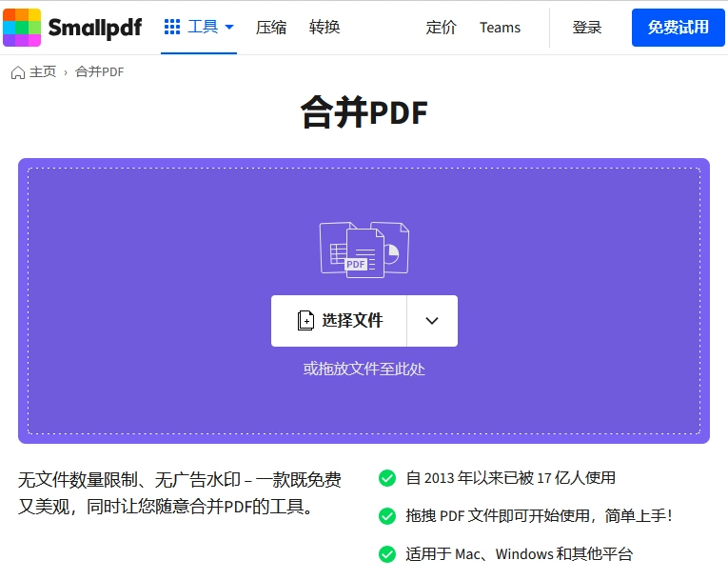Click the add-file icon in 选择文件
728x580 pixels.
pos(305,321)
